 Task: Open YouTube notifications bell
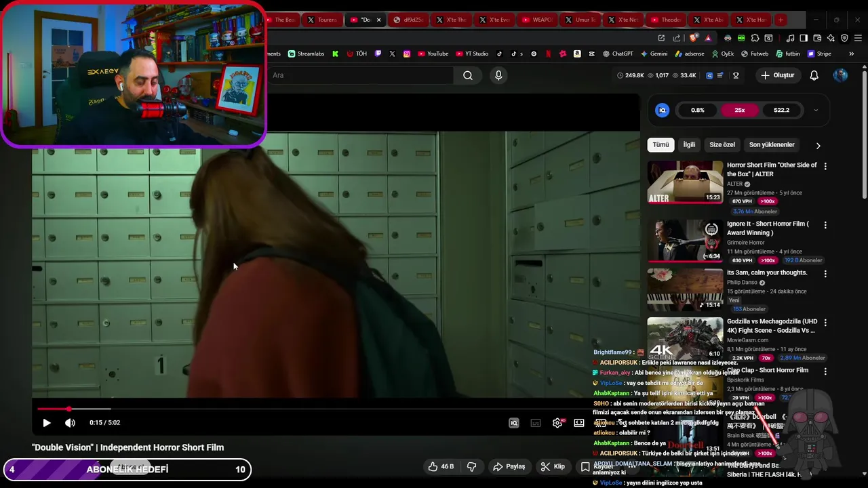[814, 75]
